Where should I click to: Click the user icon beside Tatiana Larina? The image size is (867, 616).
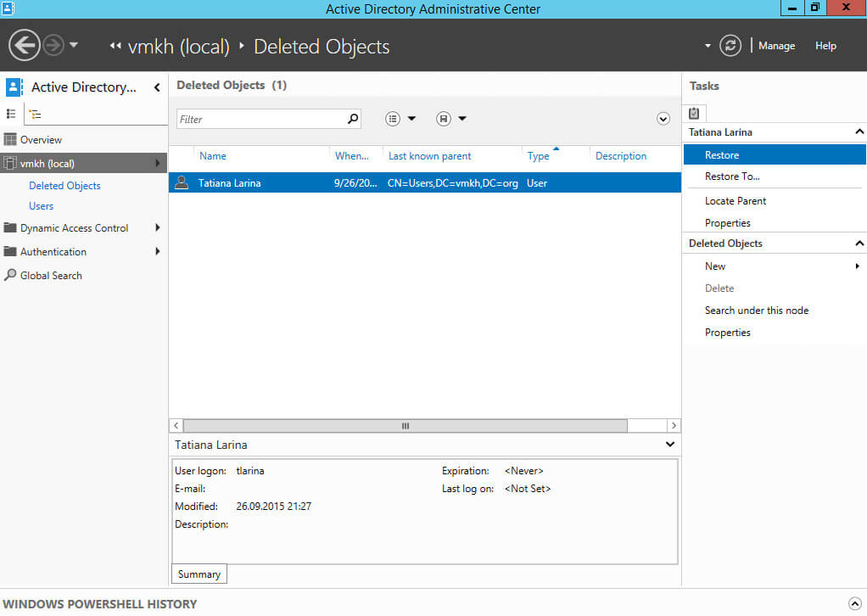click(182, 182)
